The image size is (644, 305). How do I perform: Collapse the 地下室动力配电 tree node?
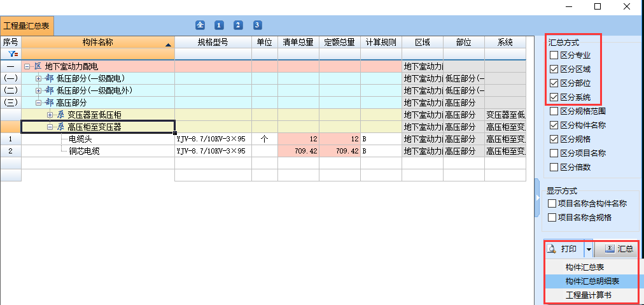point(27,66)
